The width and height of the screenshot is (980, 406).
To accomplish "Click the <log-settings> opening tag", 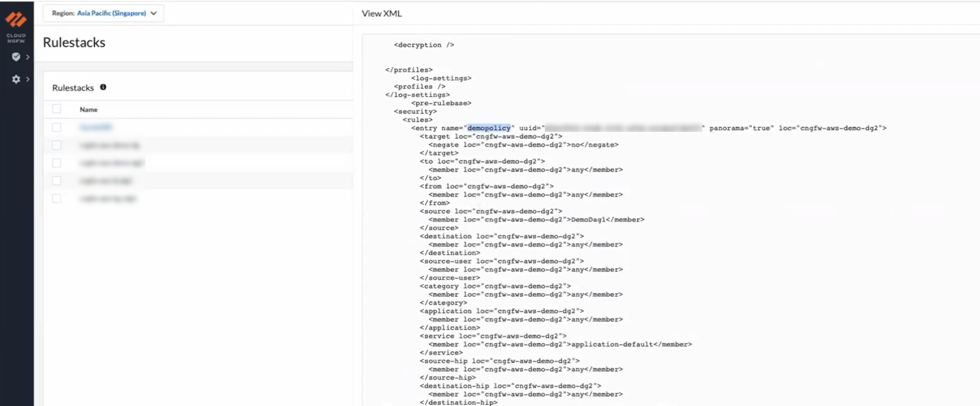I will [441, 78].
